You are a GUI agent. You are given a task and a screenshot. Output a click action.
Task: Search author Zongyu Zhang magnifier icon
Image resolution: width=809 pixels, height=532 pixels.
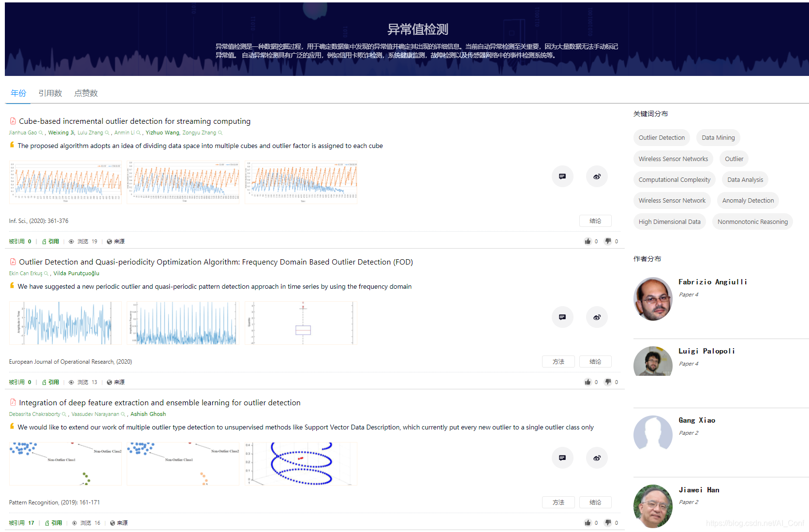click(220, 133)
